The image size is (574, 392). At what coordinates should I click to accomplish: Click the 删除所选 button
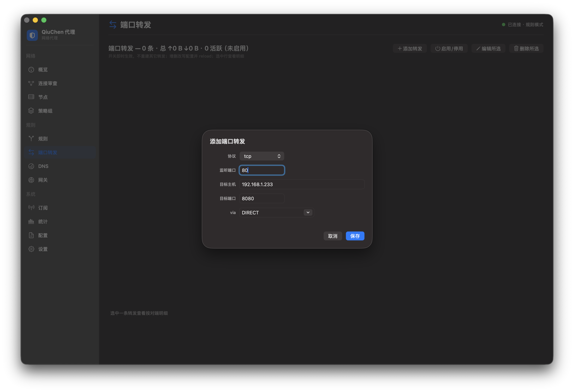[526, 48]
